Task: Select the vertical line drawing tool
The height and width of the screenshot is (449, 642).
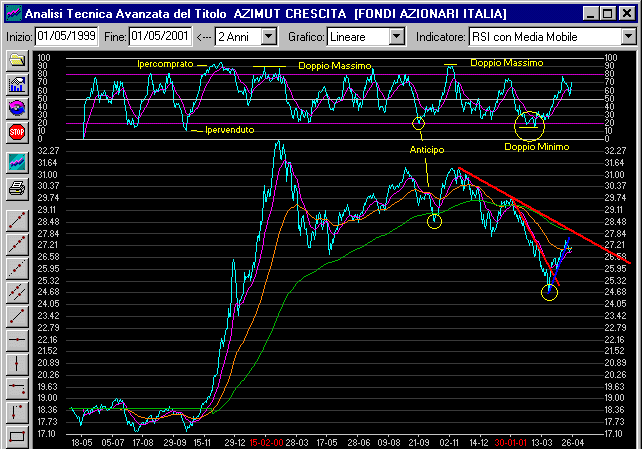Action: point(16,363)
